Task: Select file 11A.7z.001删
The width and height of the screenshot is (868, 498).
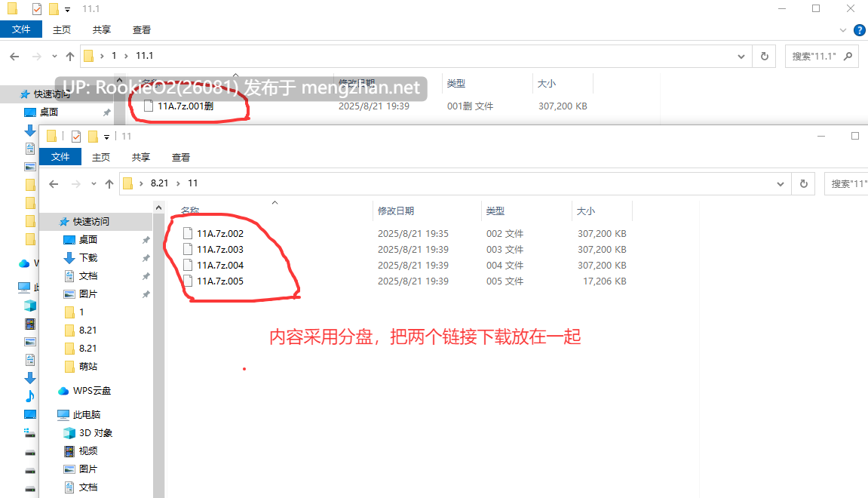Action: [186, 106]
